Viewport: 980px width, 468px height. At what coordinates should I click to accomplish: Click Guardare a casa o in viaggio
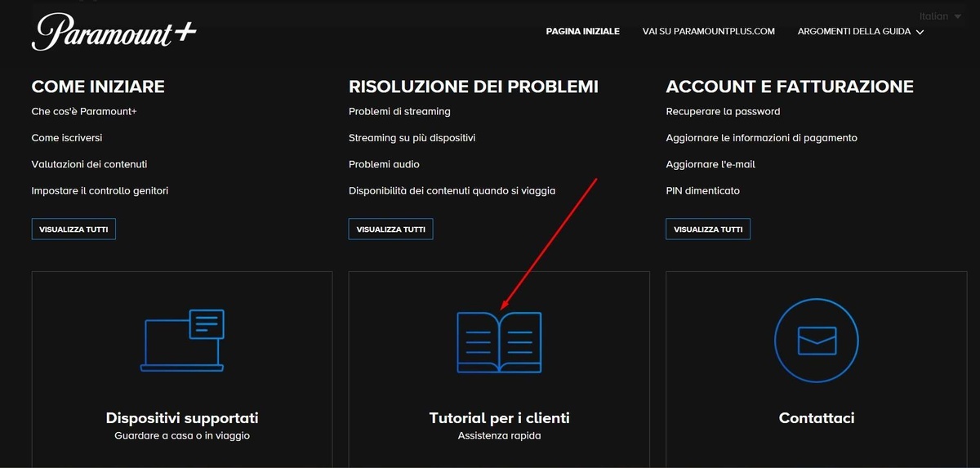[182, 436]
